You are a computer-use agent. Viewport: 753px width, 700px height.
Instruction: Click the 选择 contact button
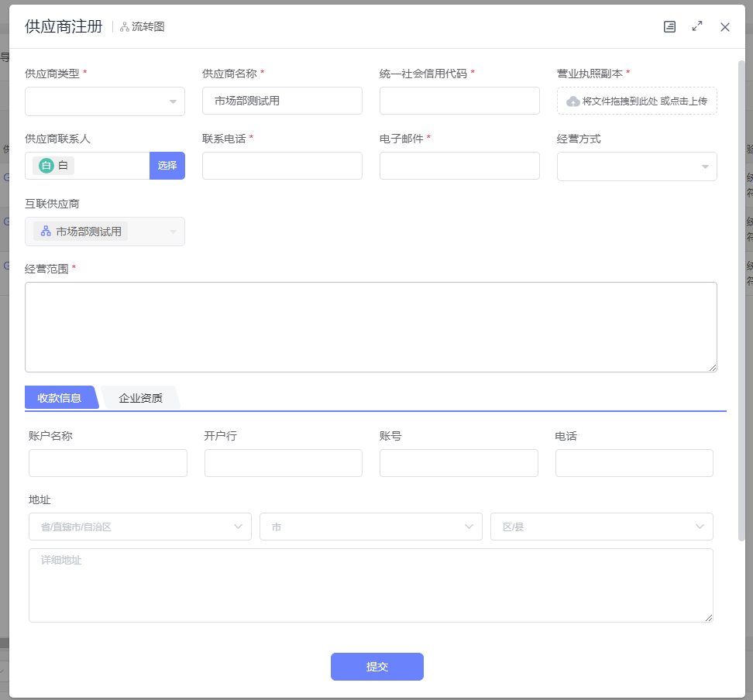[x=167, y=166]
